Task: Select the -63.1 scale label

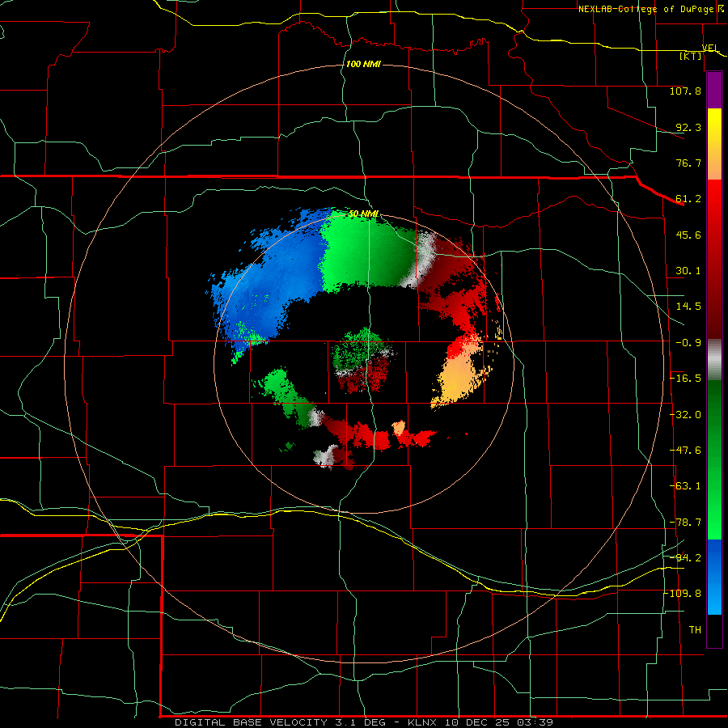Action: click(685, 486)
